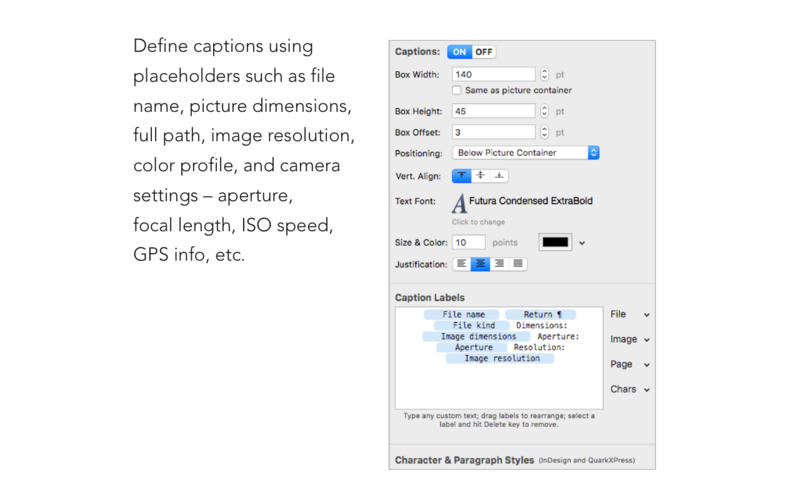The width and height of the screenshot is (800, 500).
Task: Enable Same as picture container checkbox
Action: point(457,90)
